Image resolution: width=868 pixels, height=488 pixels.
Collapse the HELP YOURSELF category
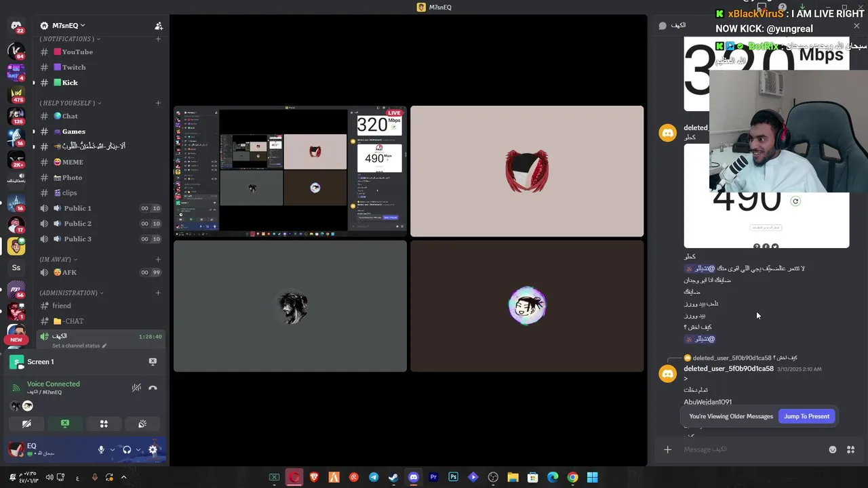[x=71, y=103]
